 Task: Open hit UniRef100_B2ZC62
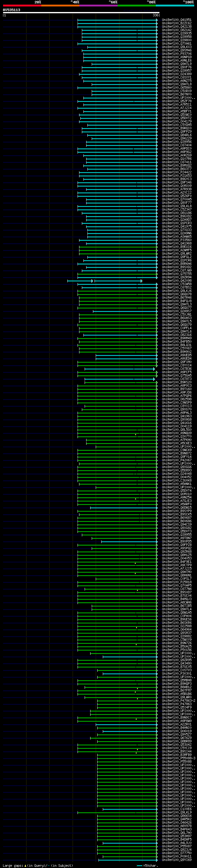pyautogui.click(x=176, y=23)
